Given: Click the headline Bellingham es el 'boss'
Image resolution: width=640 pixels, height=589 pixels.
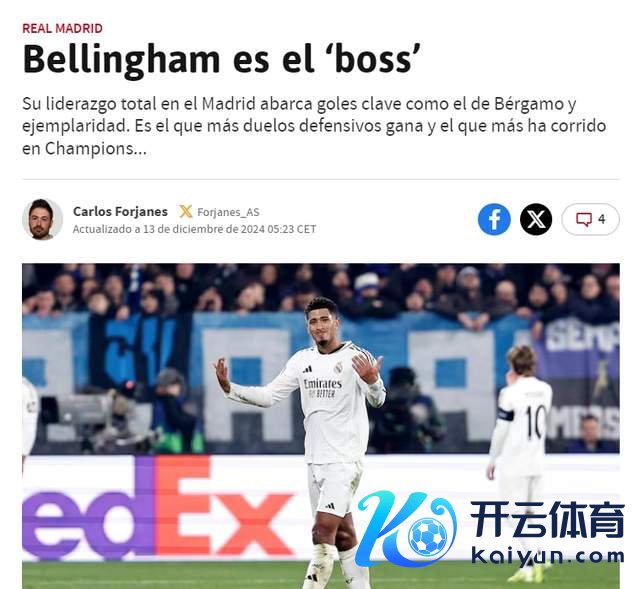Looking at the screenshot, I should (x=222, y=60).
